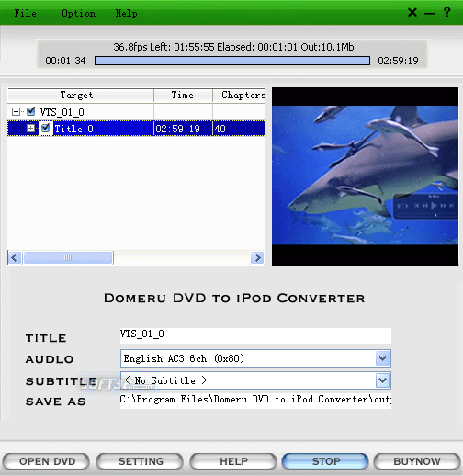463x476 pixels.
Task: Click the question mark help icon
Action: point(446,13)
